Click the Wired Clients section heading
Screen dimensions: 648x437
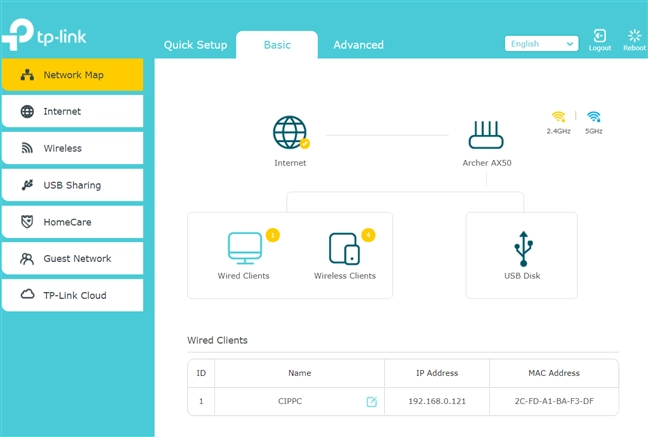tap(217, 340)
